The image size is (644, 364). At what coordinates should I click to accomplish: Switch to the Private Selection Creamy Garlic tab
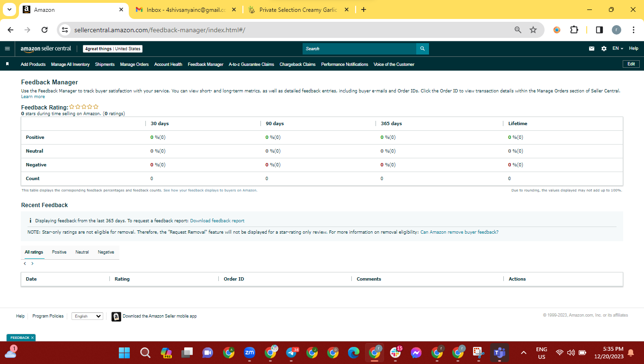point(298,9)
